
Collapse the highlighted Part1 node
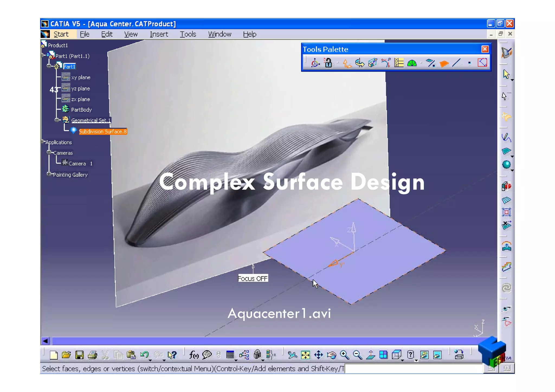click(49, 66)
